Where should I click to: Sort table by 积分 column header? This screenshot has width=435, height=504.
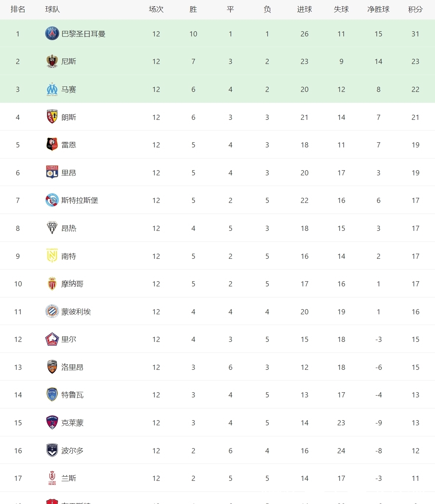415,10
